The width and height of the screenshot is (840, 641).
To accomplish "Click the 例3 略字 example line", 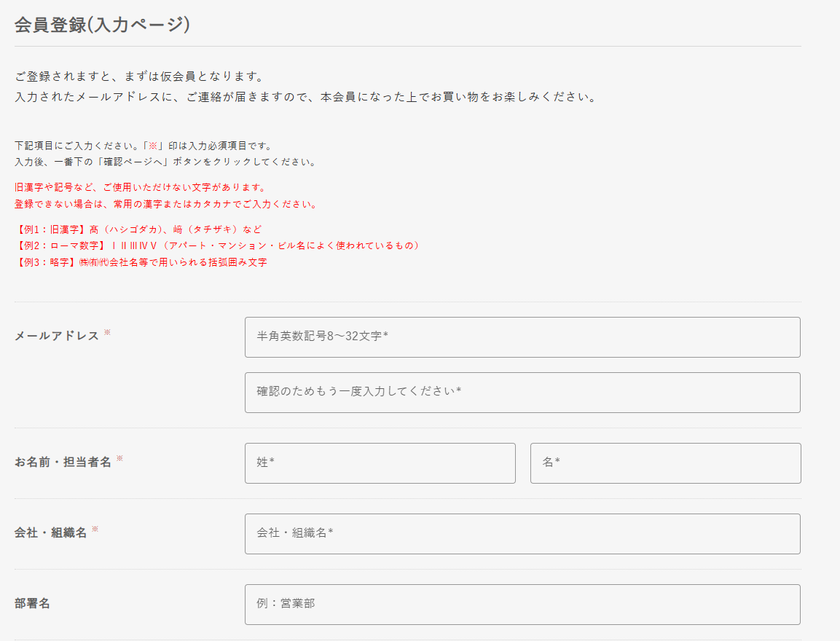I will pos(141,262).
